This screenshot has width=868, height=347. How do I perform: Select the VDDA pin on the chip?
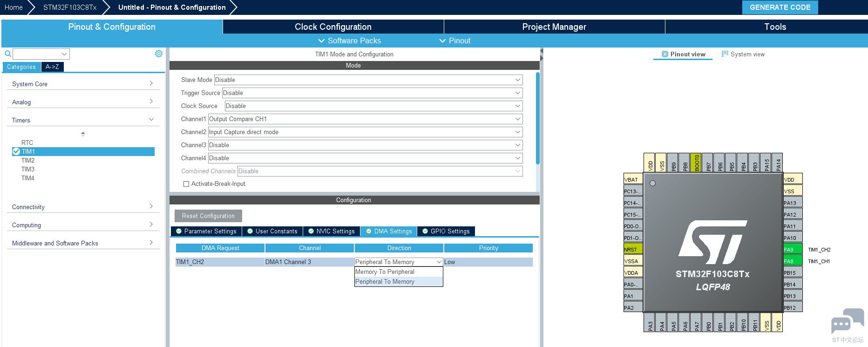633,272
